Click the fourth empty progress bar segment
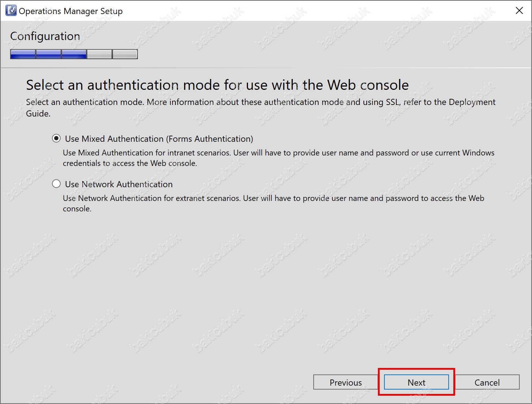The height and width of the screenshot is (404, 532). [x=100, y=54]
